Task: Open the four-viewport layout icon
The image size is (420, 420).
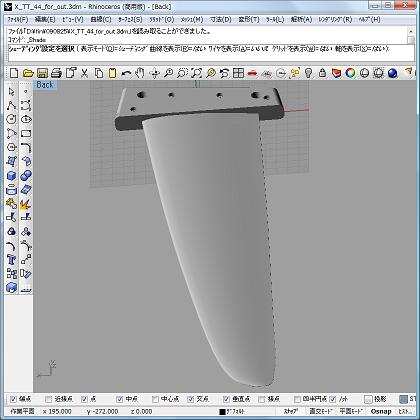Action: click(x=238, y=73)
